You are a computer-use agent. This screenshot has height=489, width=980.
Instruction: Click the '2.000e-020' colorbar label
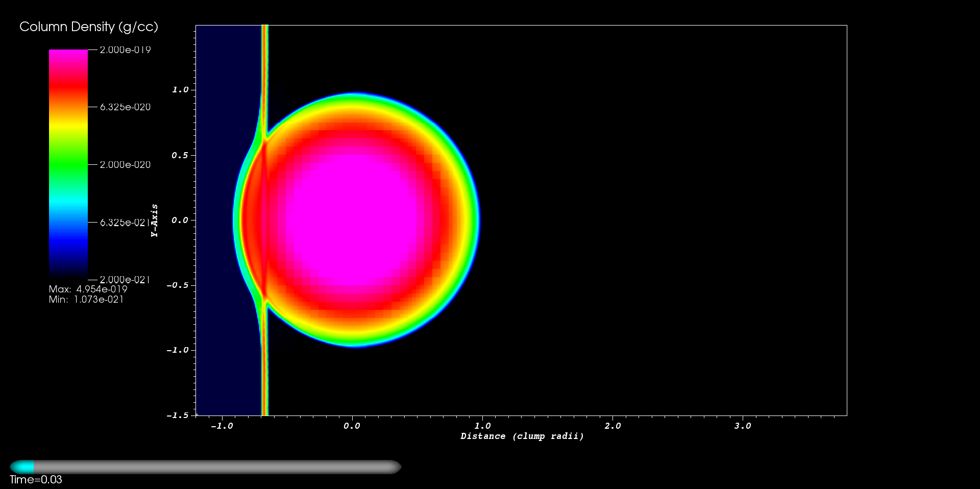[x=125, y=165]
